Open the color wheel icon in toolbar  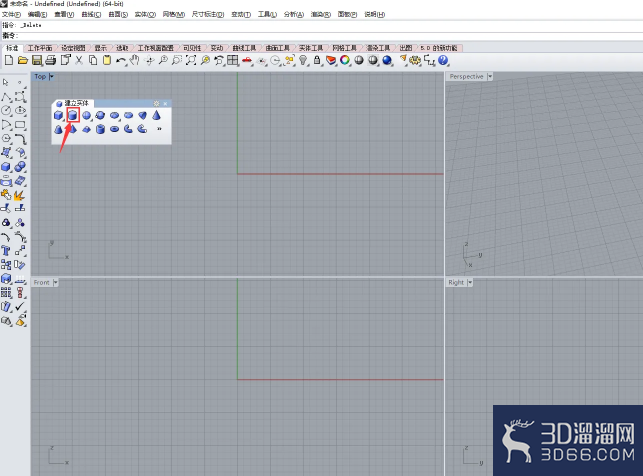pos(345,61)
